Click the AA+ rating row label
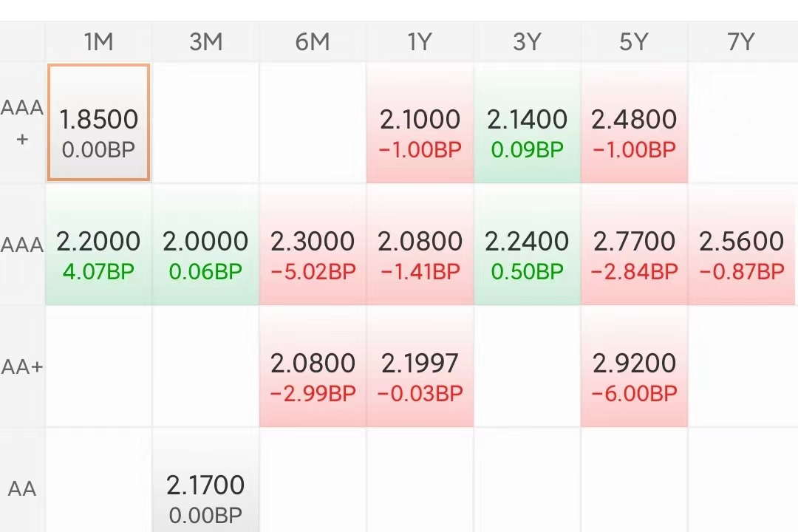 [x=22, y=367]
